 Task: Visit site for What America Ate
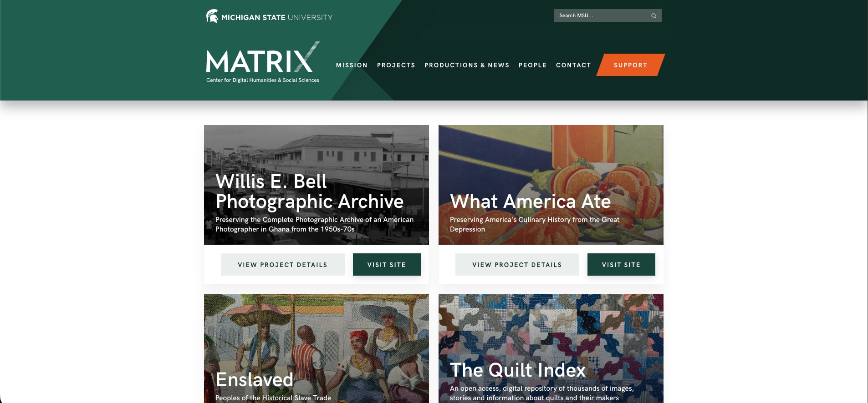pyautogui.click(x=621, y=265)
